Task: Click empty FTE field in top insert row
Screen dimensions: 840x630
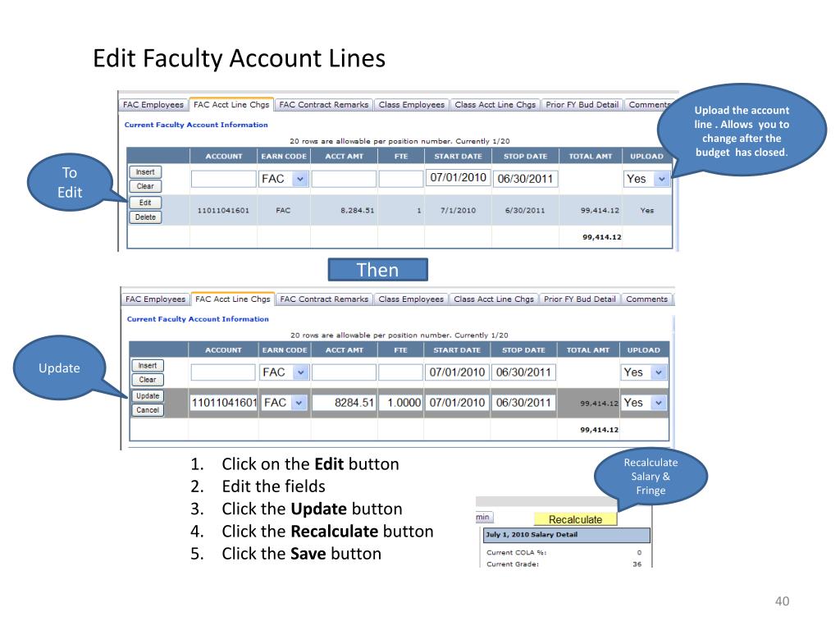Action: 400,179
